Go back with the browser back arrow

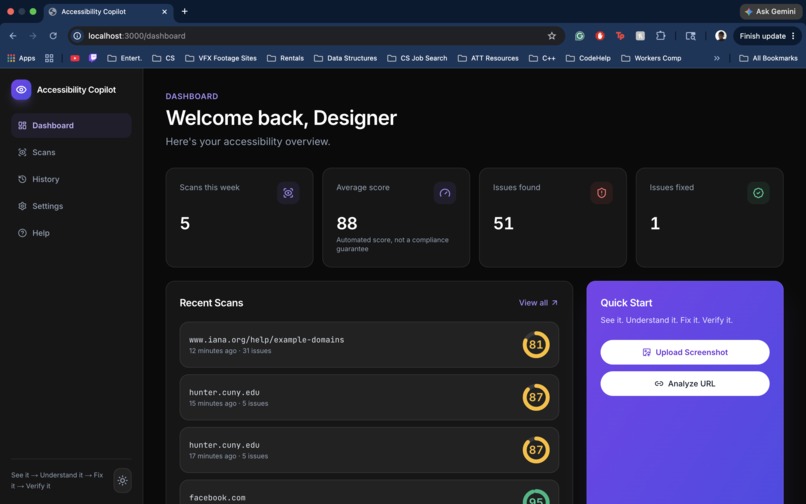pyautogui.click(x=13, y=36)
